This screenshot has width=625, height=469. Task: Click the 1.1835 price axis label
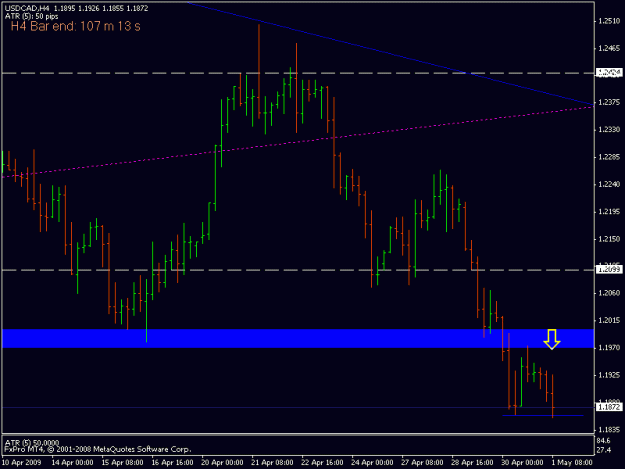[609, 430]
